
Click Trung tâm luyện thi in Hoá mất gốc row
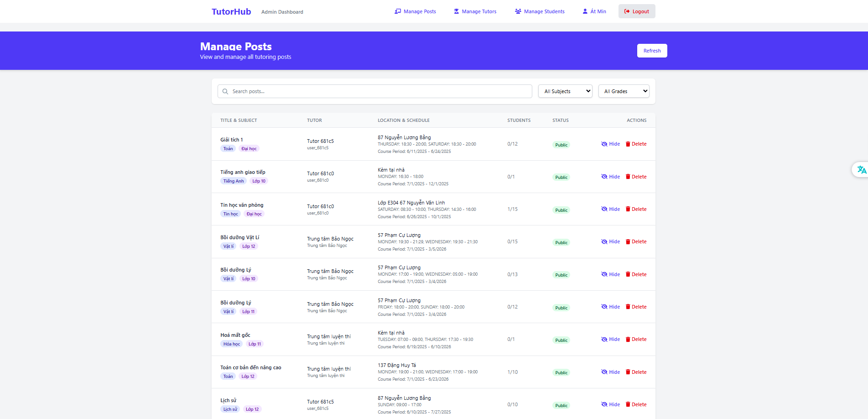329,336
